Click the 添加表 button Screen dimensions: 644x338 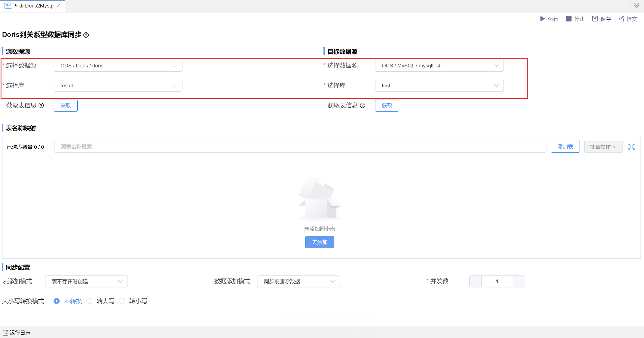(x=565, y=147)
